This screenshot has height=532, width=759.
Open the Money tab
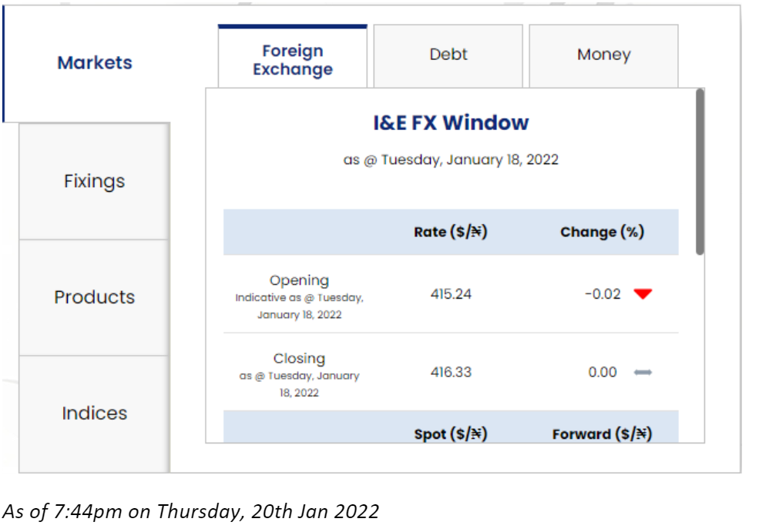pos(603,55)
